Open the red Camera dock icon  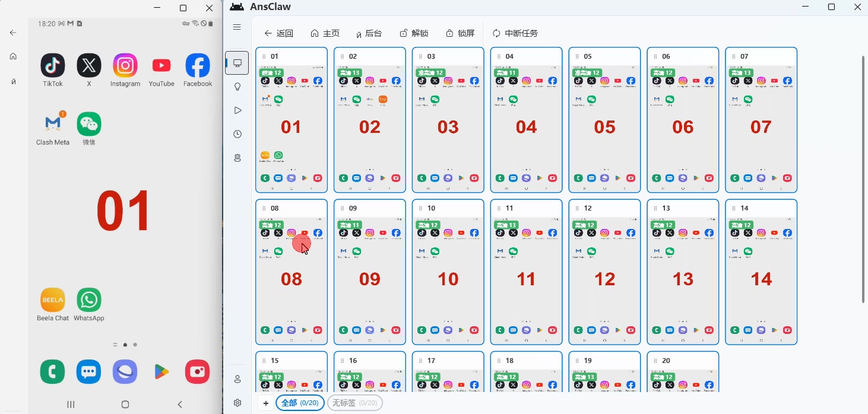198,372
